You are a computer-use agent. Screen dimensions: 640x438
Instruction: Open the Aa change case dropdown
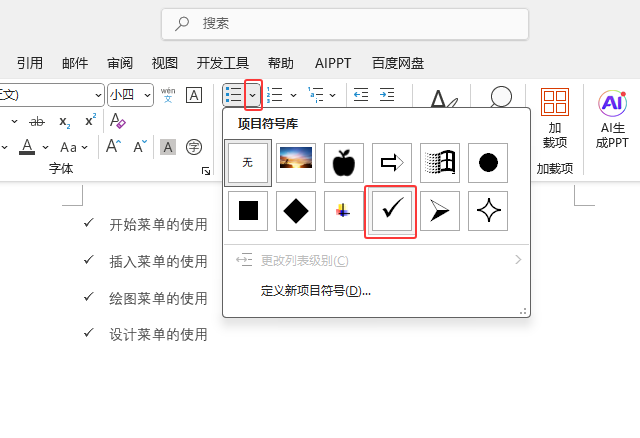coord(74,147)
